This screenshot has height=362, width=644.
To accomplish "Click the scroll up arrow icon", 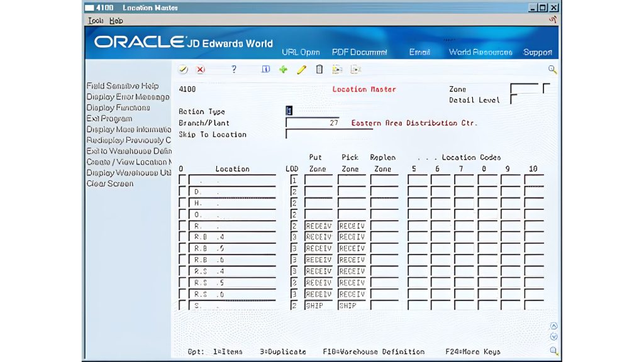I will coord(553,326).
